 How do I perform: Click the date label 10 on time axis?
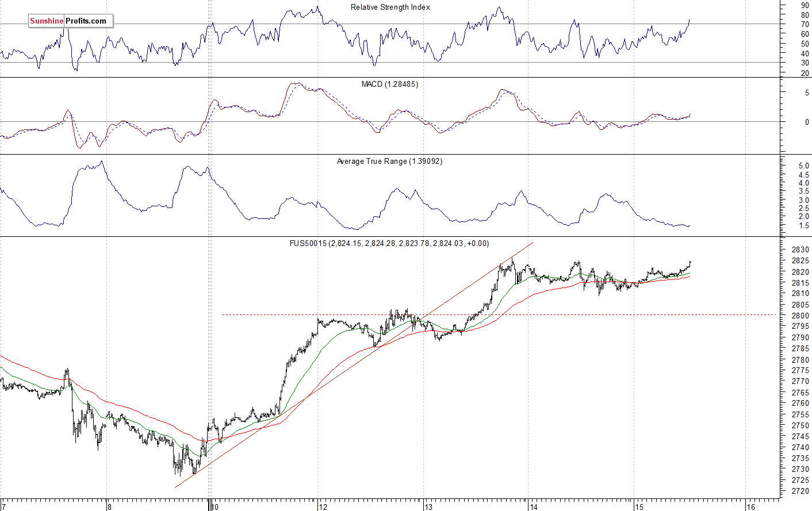[x=215, y=507]
